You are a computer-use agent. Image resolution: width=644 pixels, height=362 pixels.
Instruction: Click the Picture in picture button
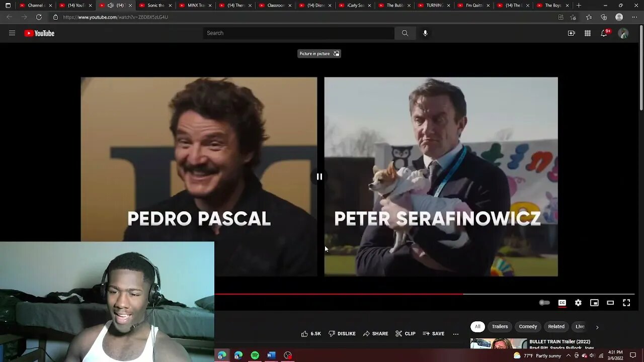tap(319, 53)
